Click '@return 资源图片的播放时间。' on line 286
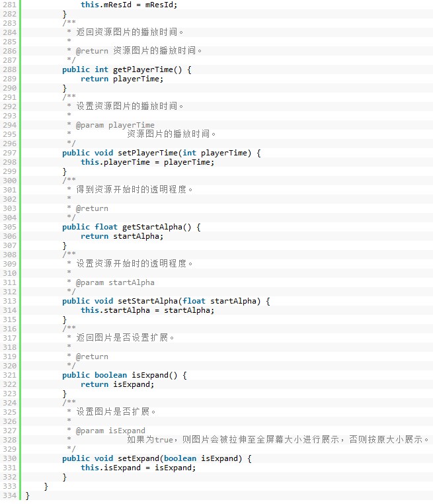The height and width of the screenshot is (504, 433). click(x=139, y=51)
